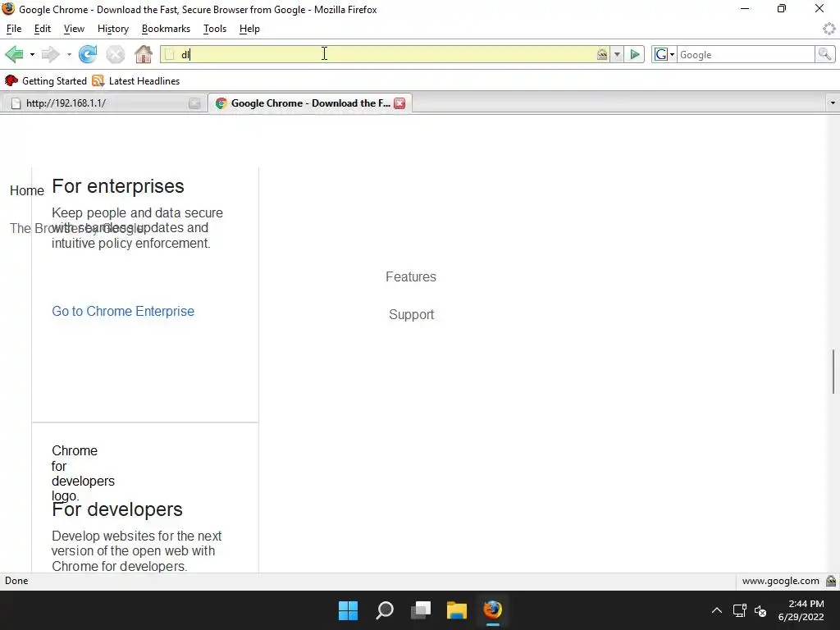Click the Firefox taskbar icon
This screenshot has width=840, height=630.
tap(493, 610)
